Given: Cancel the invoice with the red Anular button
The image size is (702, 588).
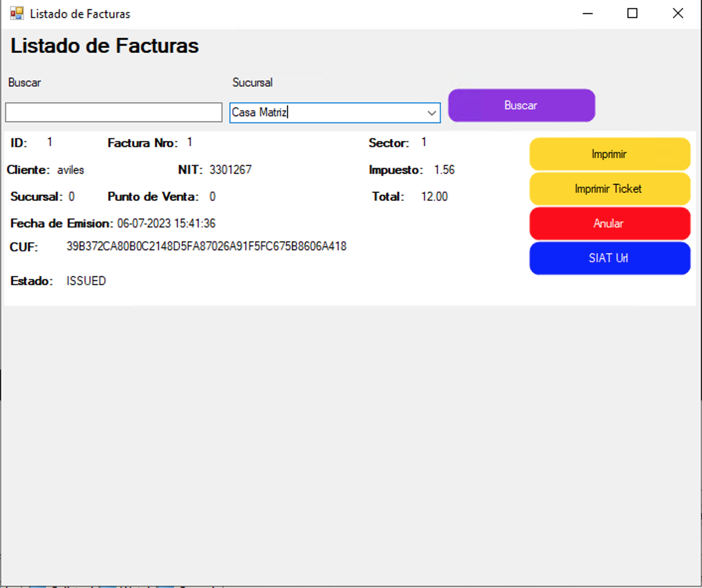Looking at the screenshot, I should pyautogui.click(x=609, y=223).
